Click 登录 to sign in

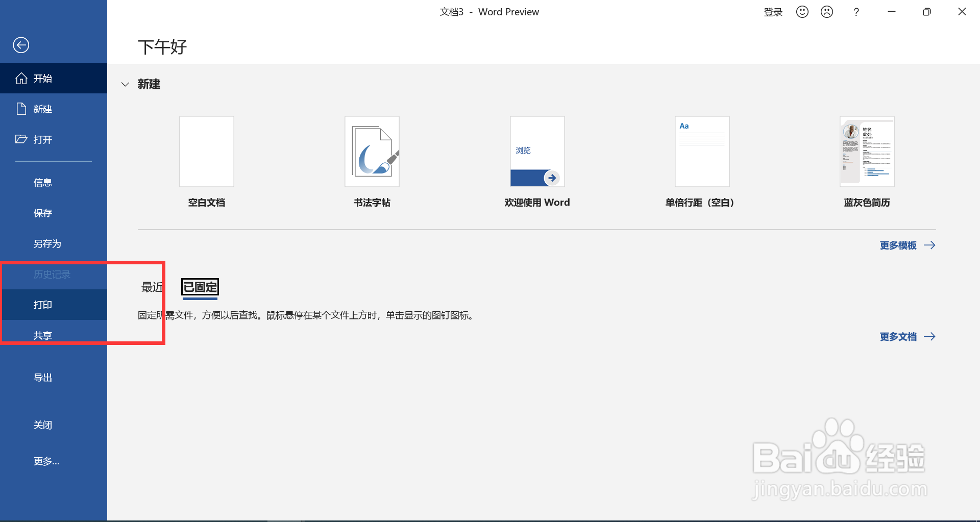coord(773,12)
